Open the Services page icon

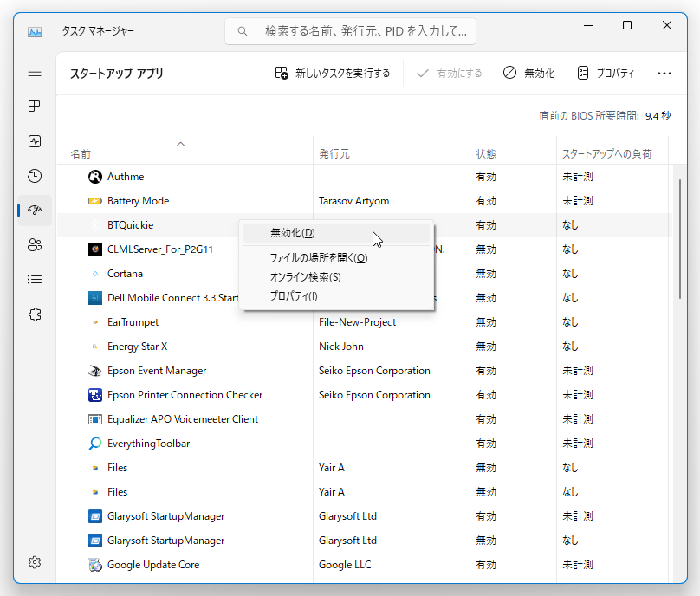click(35, 314)
